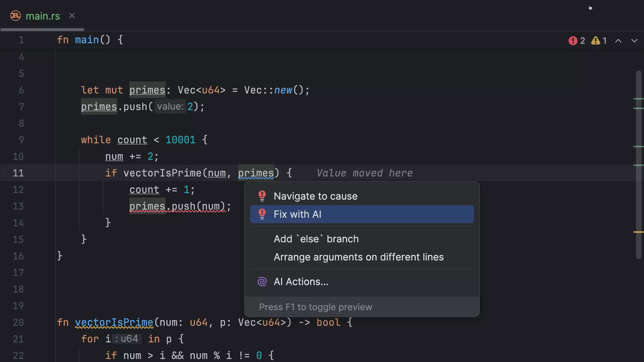The width and height of the screenshot is (644, 362).
Task: Click the purple AI Actions spiral icon
Action: click(x=262, y=282)
